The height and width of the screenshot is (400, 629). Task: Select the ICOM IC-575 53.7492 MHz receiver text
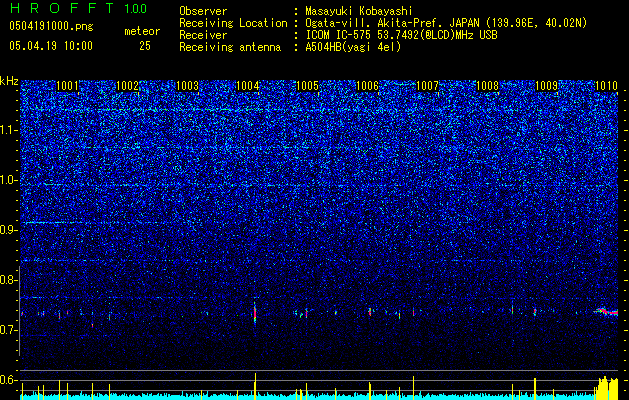[x=401, y=35]
